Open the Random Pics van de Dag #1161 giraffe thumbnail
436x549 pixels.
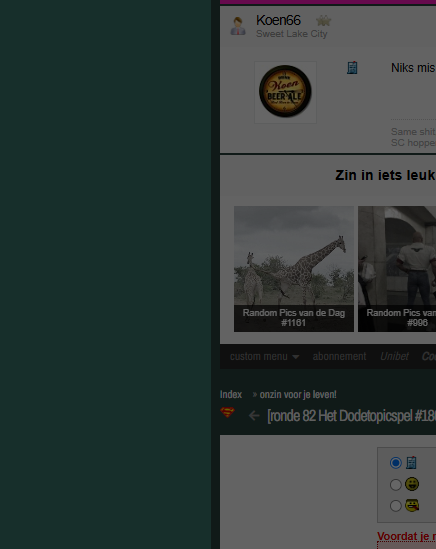(x=294, y=269)
